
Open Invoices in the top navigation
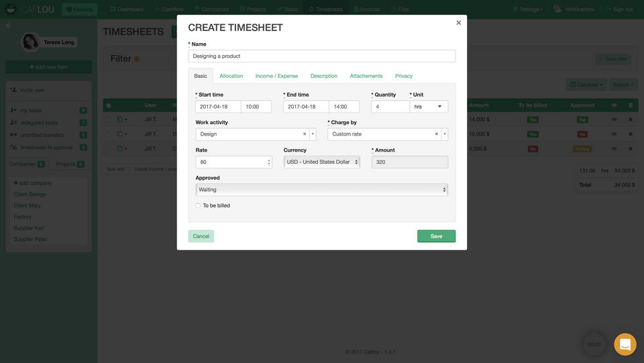pyautogui.click(x=367, y=9)
